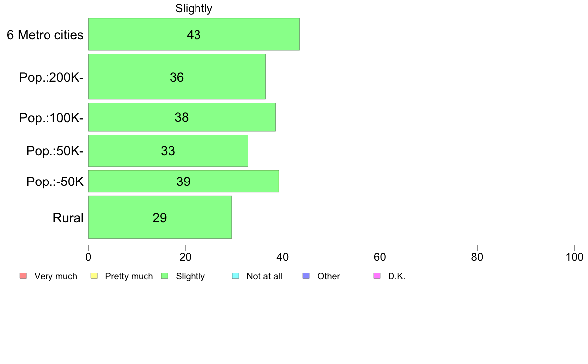Select the Rural bar showing 29
The height and width of the screenshot is (364, 588).
pos(160,217)
